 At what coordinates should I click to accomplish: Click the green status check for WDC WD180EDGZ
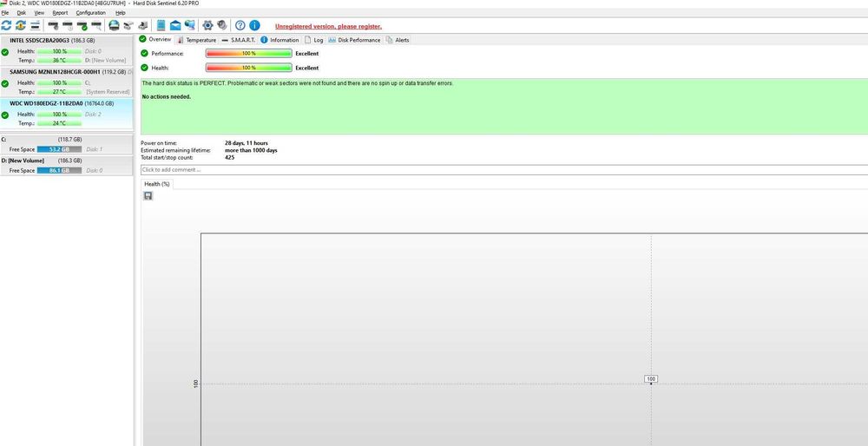(x=5, y=115)
